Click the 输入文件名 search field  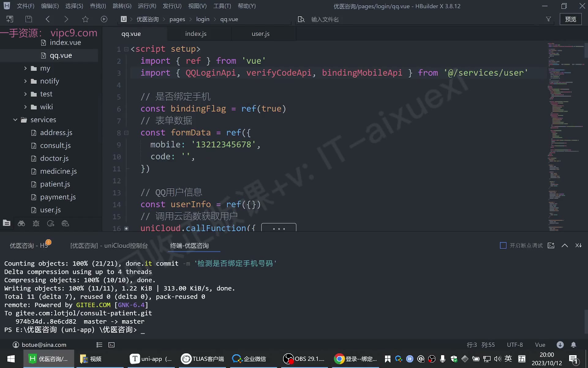423,19
